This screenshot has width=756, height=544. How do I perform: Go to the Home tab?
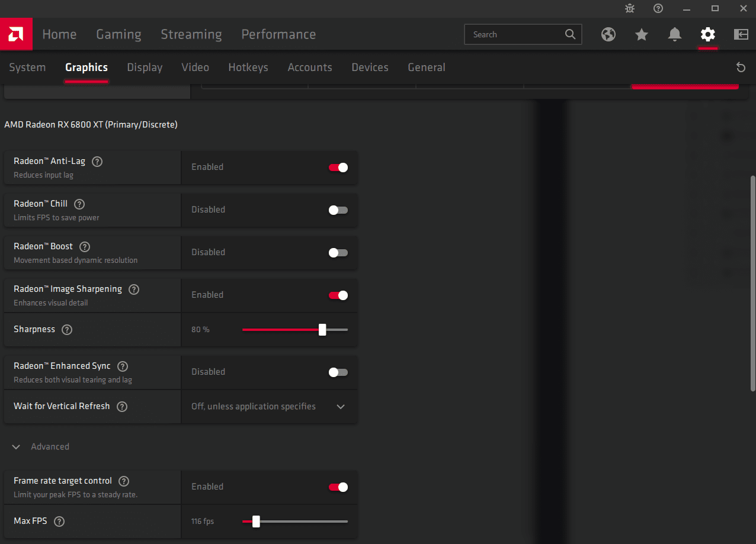tap(59, 34)
